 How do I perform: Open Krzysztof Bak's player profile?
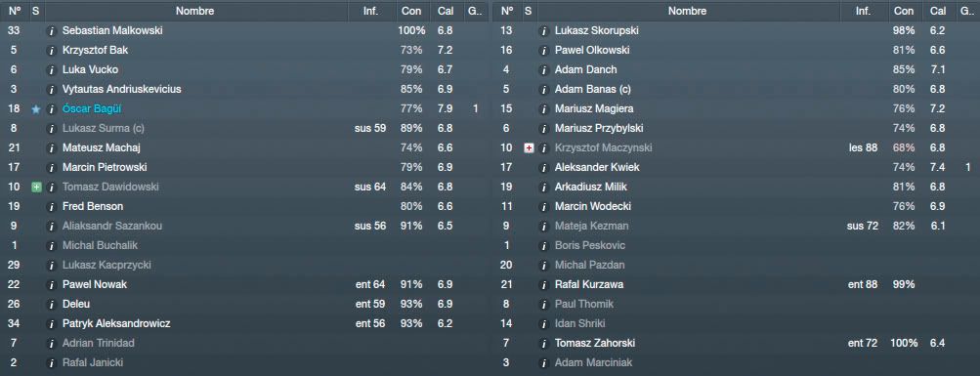tap(95, 50)
